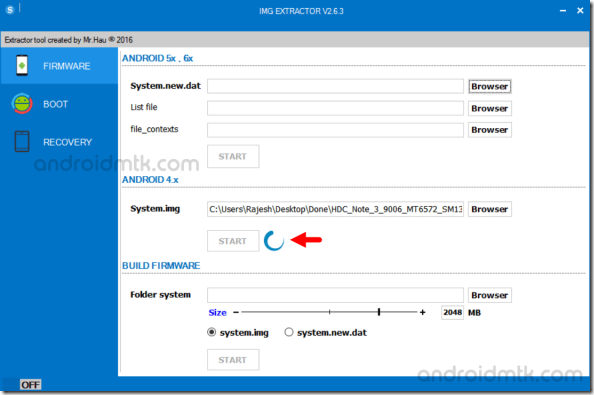Start Android 4.x System.img extraction
This screenshot has height=395, width=594.
pyautogui.click(x=233, y=241)
